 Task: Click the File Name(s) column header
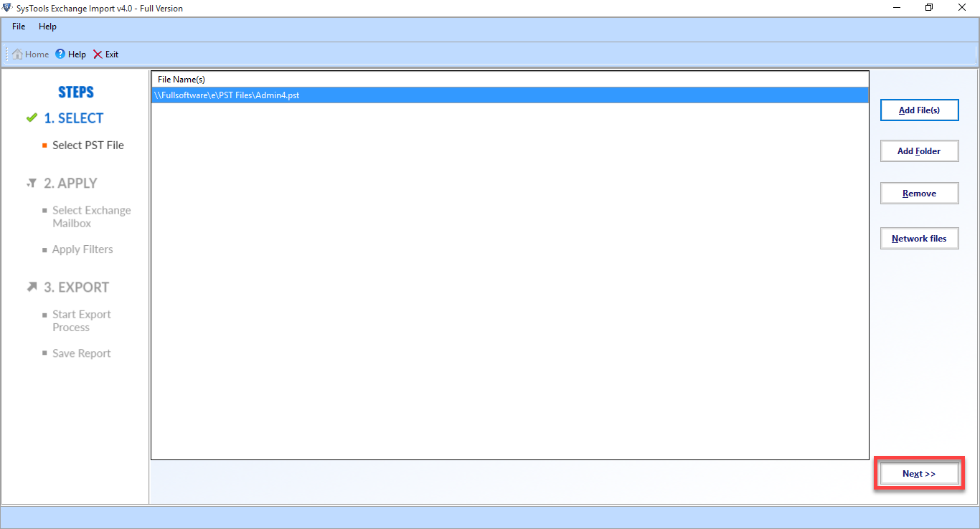coord(509,79)
